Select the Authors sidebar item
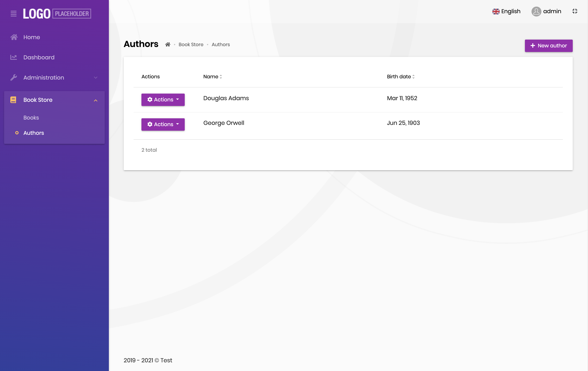588x371 pixels. click(x=34, y=133)
